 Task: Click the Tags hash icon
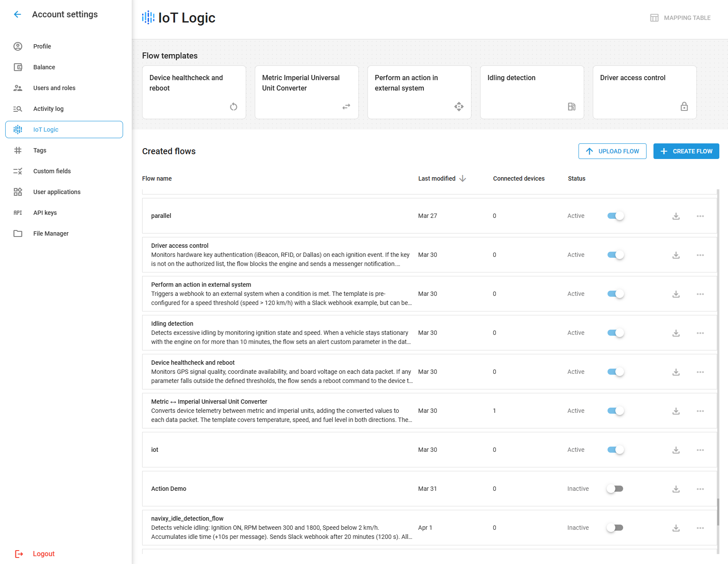tap(18, 150)
